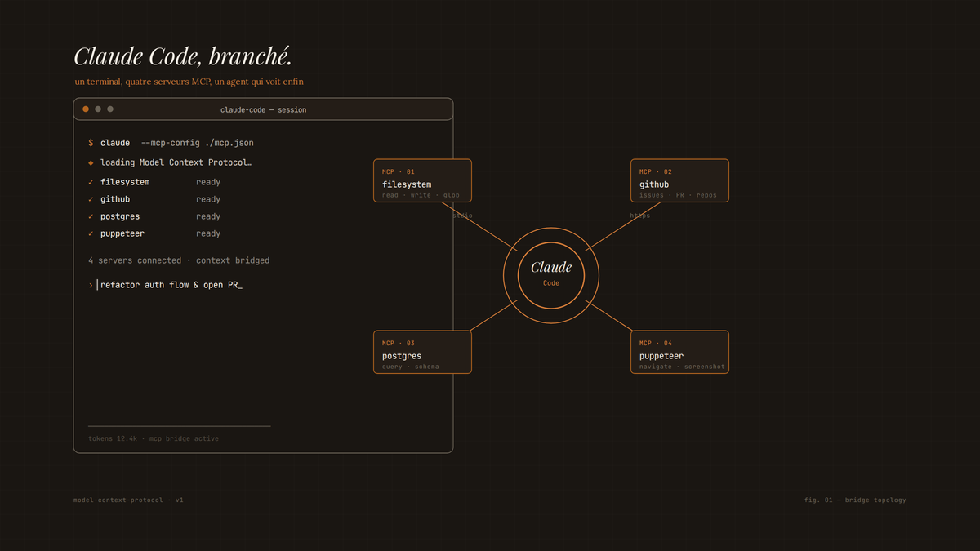The image size is (980, 551).
Task: Click 'fig. 01 — bridge topology' caption
Action: pyautogui.click(x=855, y=500)
